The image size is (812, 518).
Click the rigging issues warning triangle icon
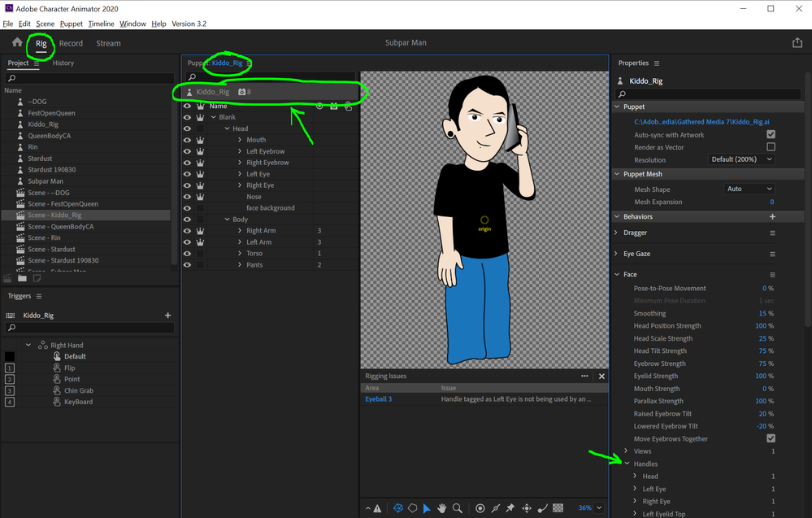pyautogui.click(x=377, y=509)
